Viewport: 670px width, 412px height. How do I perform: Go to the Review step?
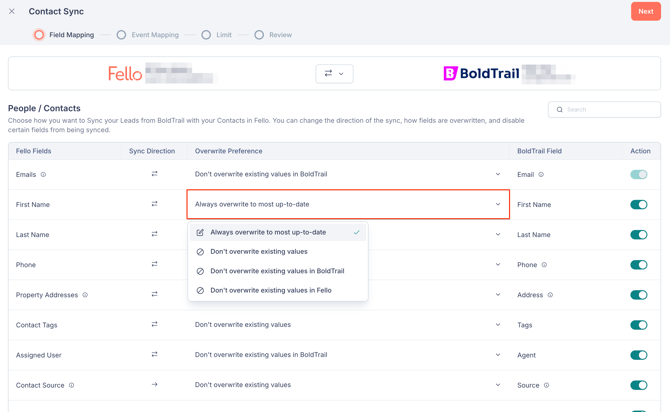(x=273, y=35)
